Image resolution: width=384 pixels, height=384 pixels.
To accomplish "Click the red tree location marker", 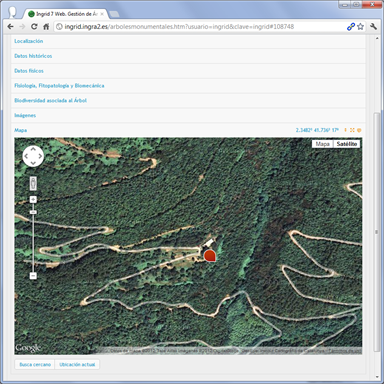I will point(210,256).
